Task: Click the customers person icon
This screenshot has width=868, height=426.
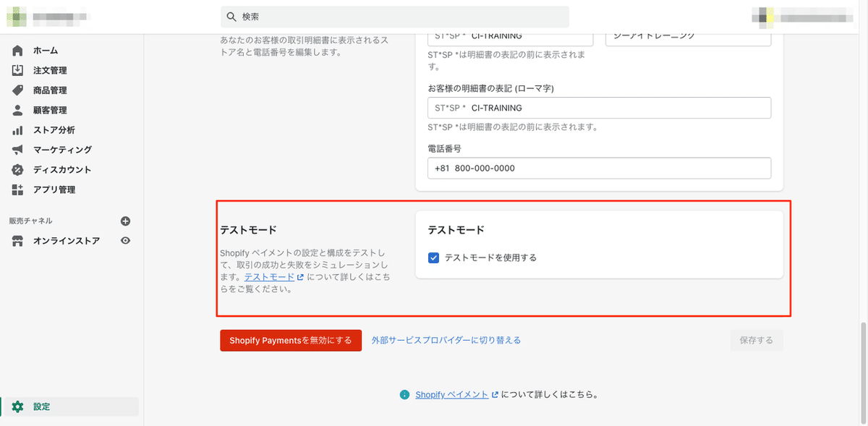Action: coord(17,110)
